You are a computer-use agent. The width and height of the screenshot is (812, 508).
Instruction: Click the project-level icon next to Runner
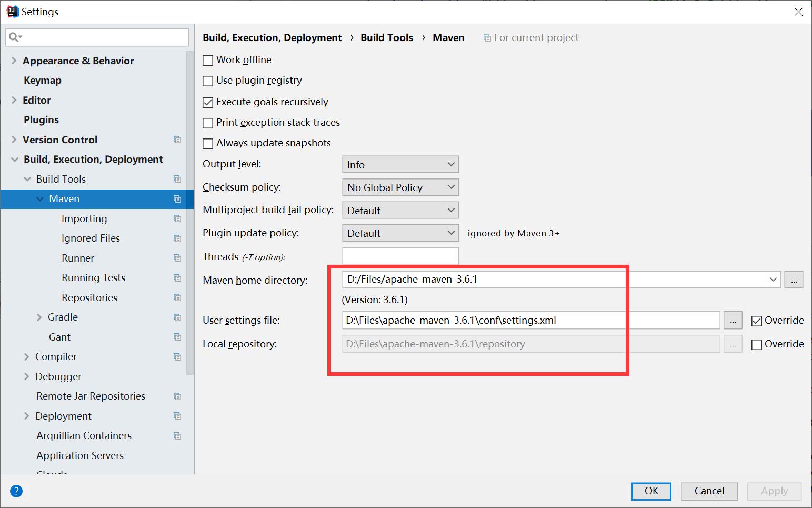177,258
